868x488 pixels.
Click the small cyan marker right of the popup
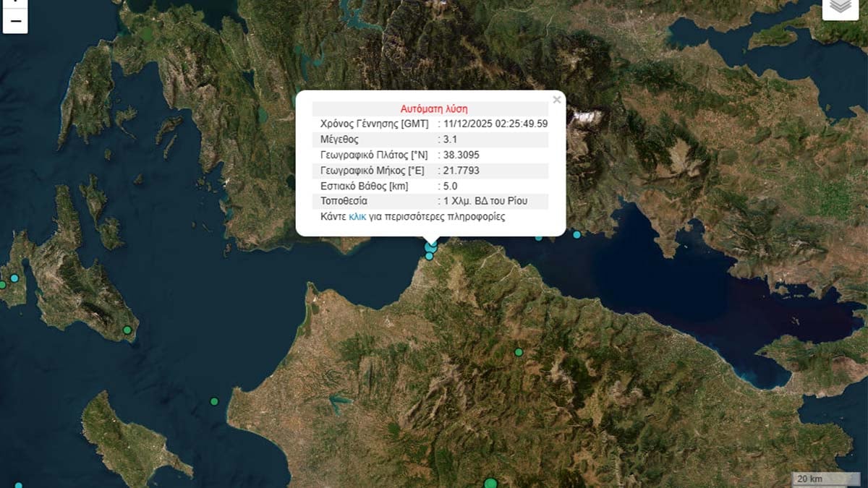pos(538,239)
